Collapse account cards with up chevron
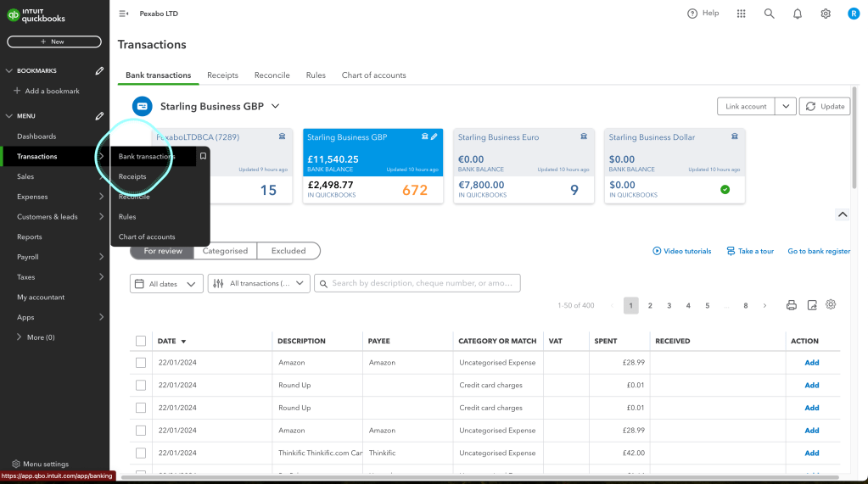The image size is (868, 484). pyautogui.click(x=843, y=214)
